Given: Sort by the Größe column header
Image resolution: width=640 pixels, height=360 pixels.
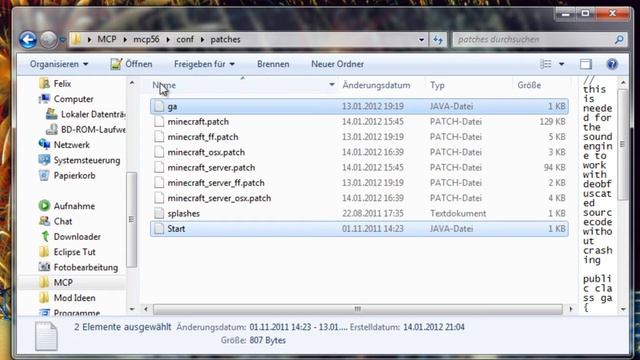Looking at the screenshot, I should tap(529, 85).
